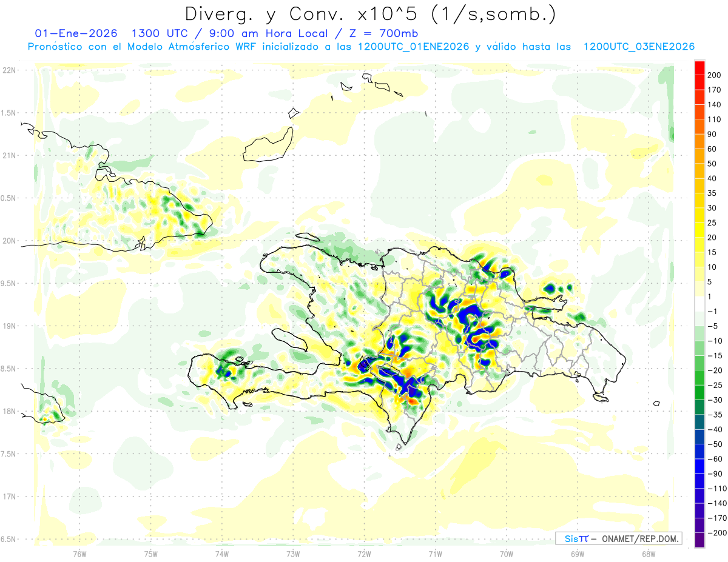Click the '-10' color scale value
728x562 pixels.
(716, 341)
